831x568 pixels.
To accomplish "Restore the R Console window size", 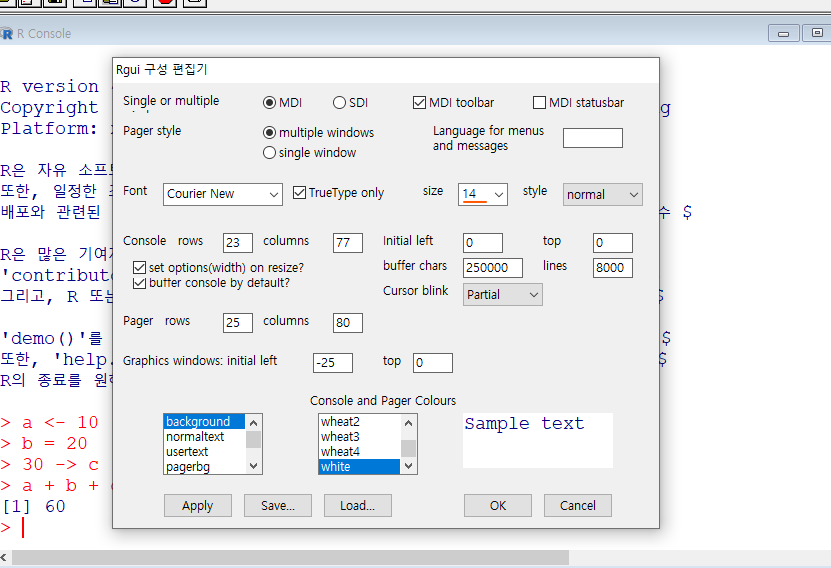I will (817, 33).
